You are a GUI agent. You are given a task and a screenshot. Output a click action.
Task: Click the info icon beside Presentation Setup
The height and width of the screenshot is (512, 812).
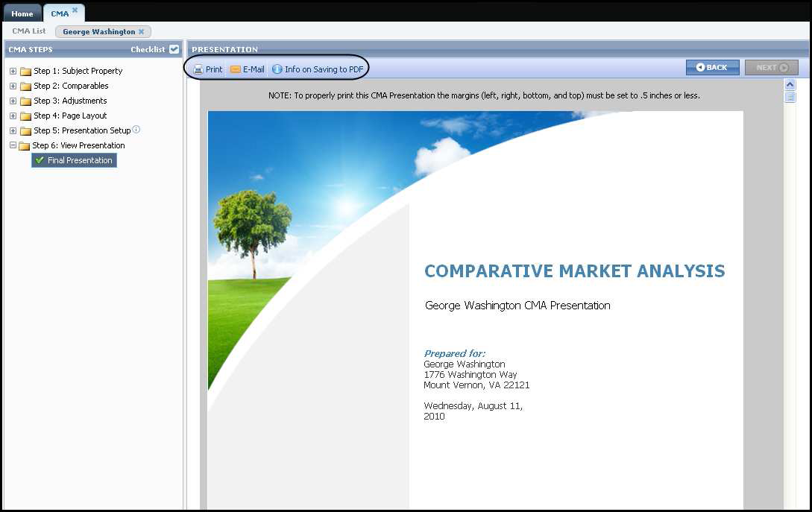136,130
